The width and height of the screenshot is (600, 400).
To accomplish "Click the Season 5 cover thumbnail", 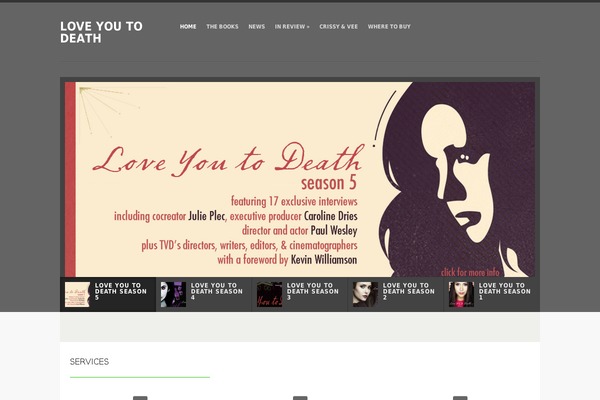I will [77, 294].
